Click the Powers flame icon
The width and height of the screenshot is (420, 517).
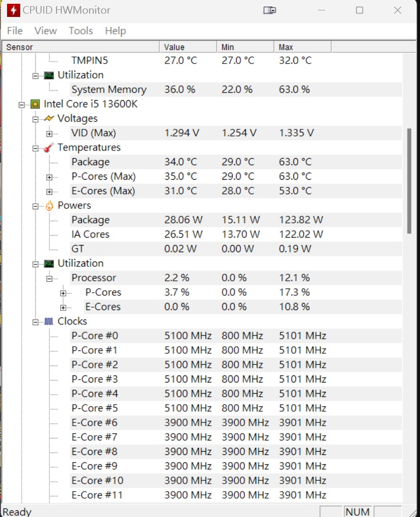click(x=49, y=206)
